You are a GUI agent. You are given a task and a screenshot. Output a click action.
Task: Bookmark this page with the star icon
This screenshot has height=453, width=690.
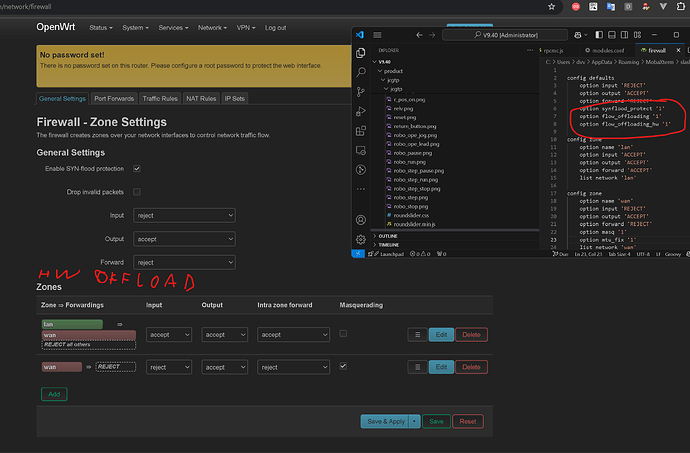coord(551,7)
